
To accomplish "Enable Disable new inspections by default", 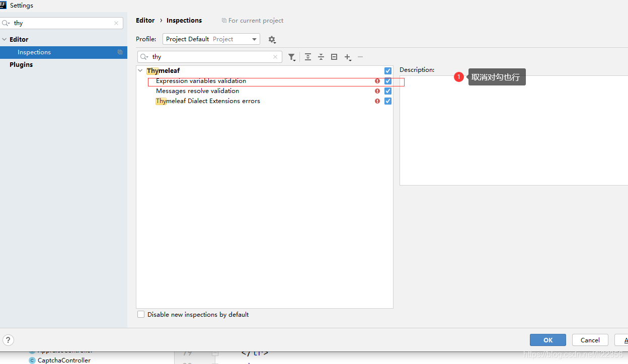I will pyautogui.click(x=141, y=314).
